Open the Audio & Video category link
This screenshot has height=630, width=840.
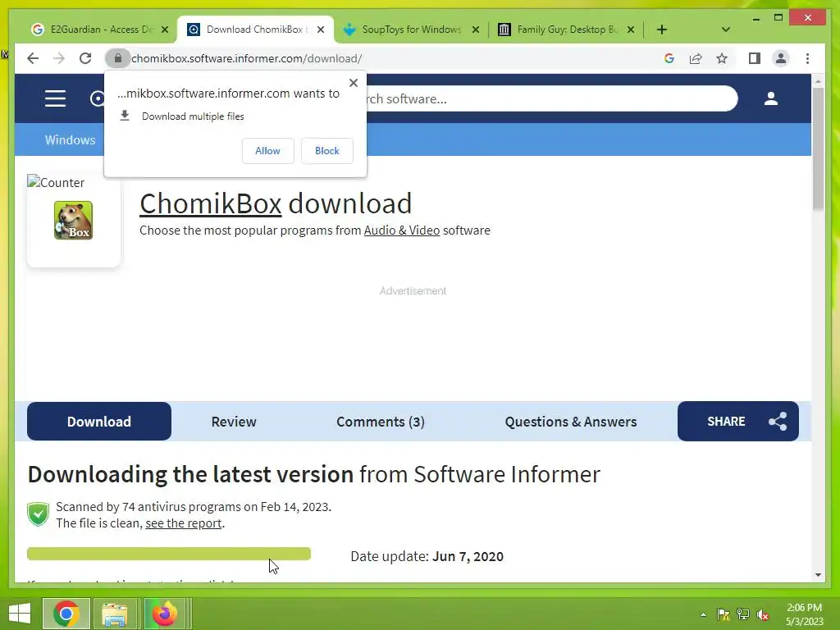point(402,231)
